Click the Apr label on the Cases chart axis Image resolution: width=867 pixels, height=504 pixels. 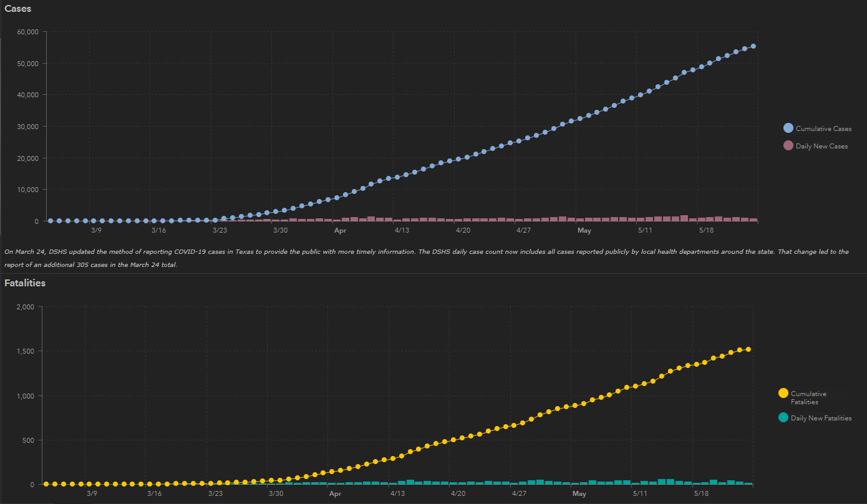pyautogui.click(x=340, y=231)
